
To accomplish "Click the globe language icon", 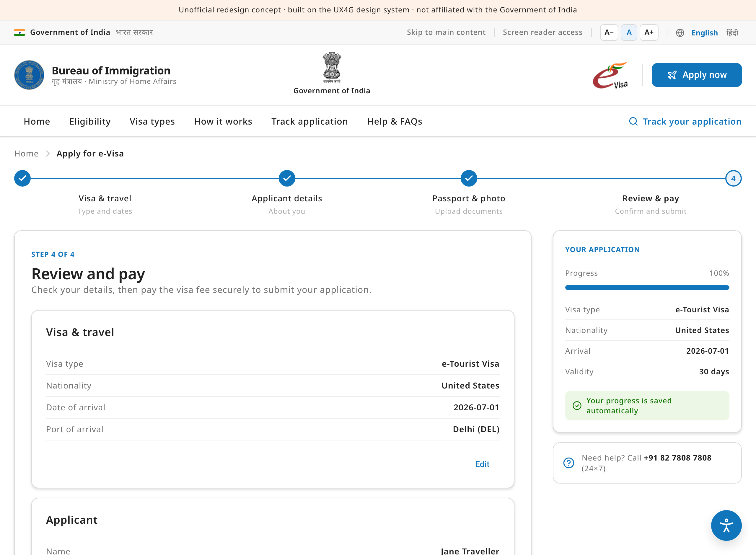I will pos(680,32).
